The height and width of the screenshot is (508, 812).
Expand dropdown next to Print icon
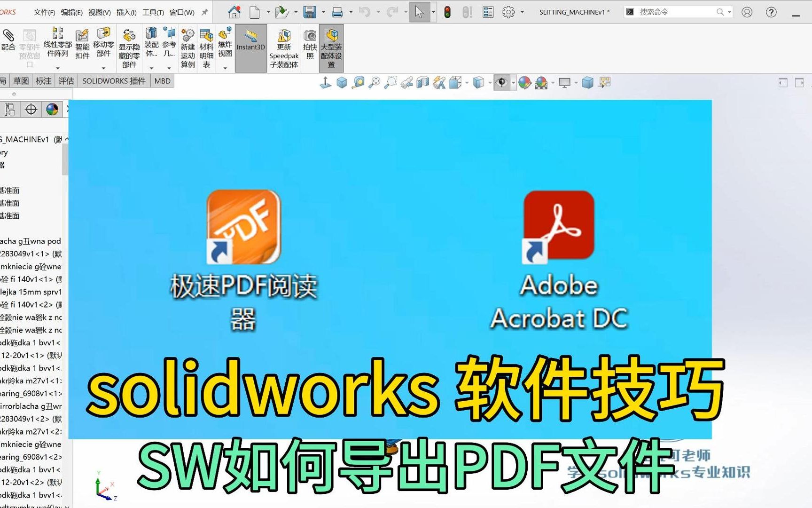[x=351, y=12]
